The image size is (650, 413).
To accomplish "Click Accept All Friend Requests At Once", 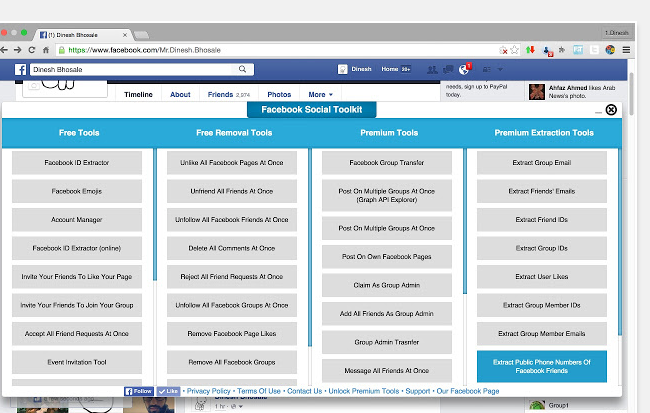I will click(x=77, y=334).
